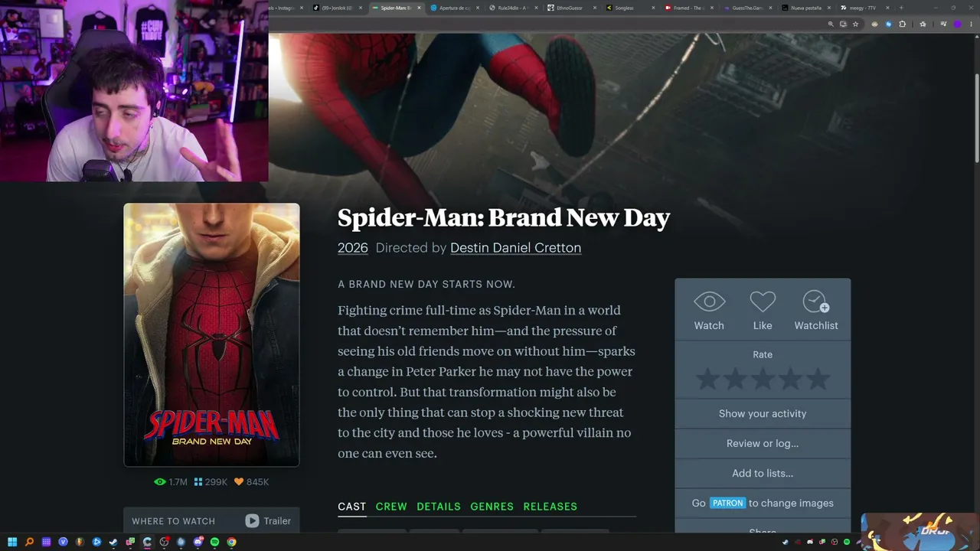The image size is (980, 551).
Task: Add the film to your Watchlist
Action: [816, 302]
